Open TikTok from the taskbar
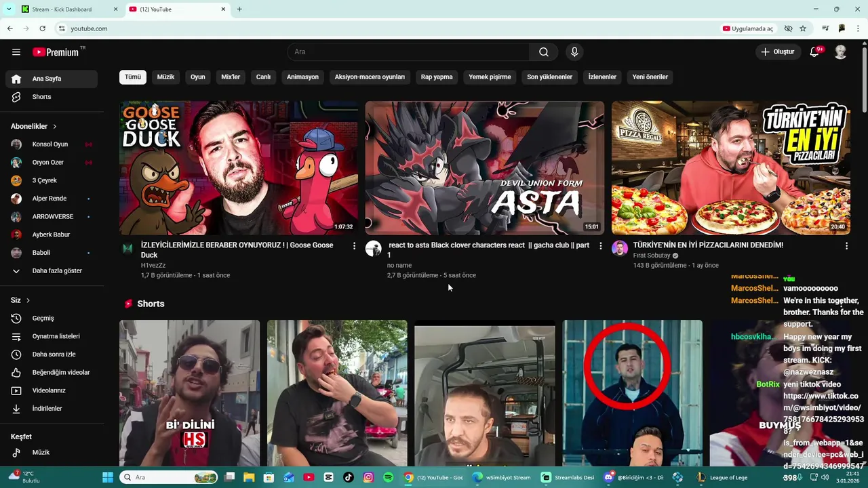 349,477
